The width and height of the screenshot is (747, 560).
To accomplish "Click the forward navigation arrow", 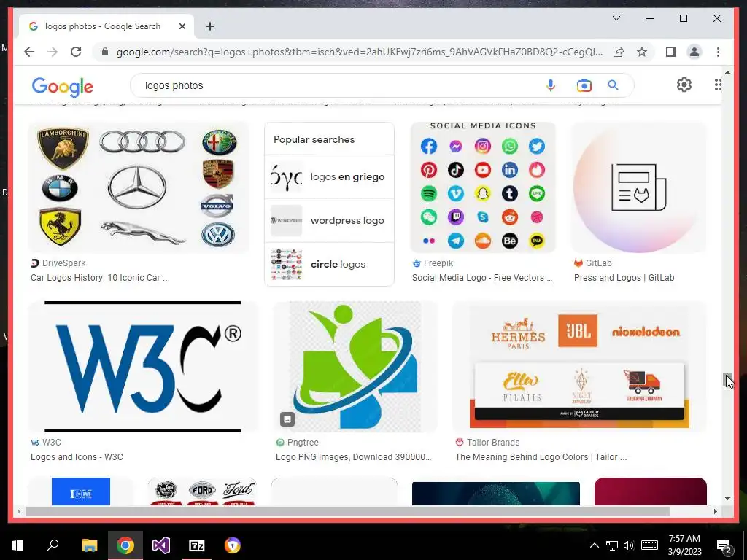I will (53, 52).
